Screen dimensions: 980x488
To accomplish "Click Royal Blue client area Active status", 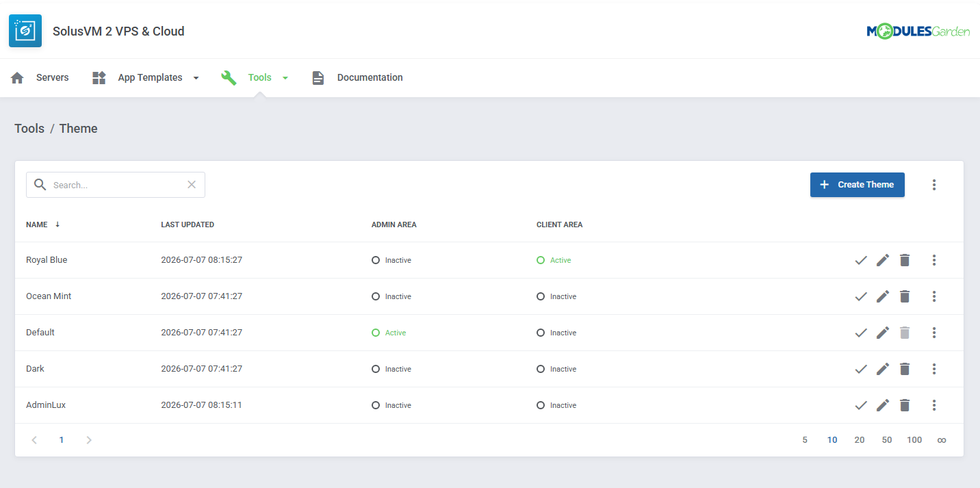I will coord(554,260).
